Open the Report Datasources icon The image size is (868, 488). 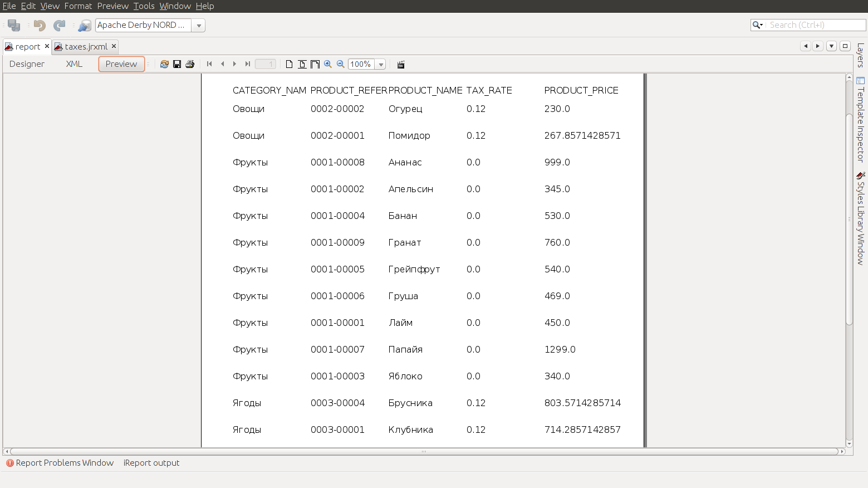(85, 25)
